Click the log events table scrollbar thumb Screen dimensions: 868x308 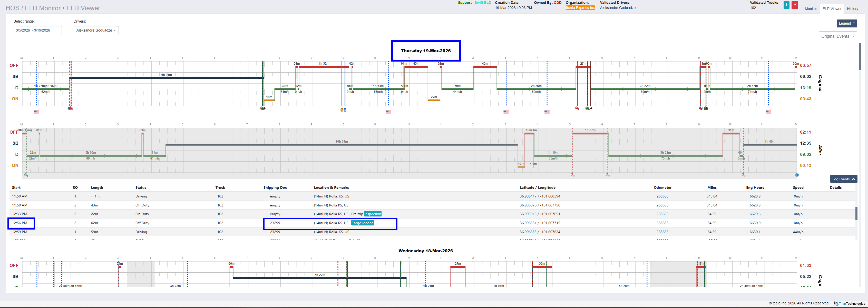click(856, 213)
